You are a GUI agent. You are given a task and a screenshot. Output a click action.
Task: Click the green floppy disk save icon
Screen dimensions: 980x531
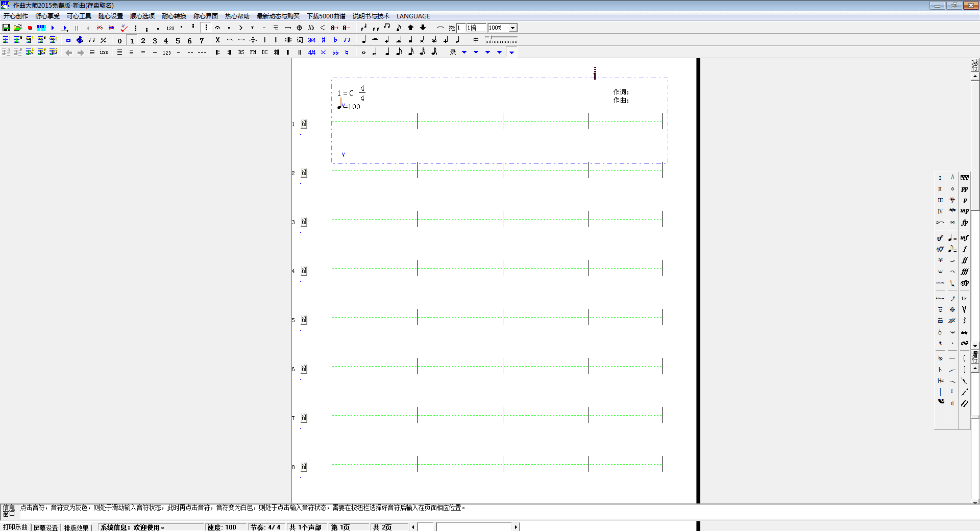click(x=6, y=28)
